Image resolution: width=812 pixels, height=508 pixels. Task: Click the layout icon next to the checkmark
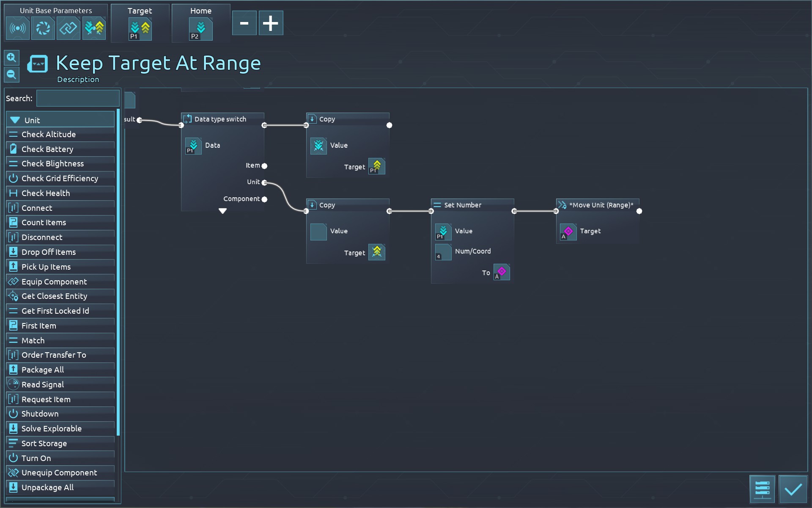762,489
